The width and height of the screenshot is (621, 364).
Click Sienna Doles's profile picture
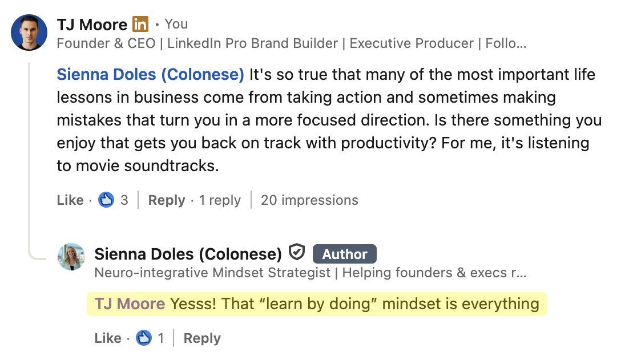[71, 257]
